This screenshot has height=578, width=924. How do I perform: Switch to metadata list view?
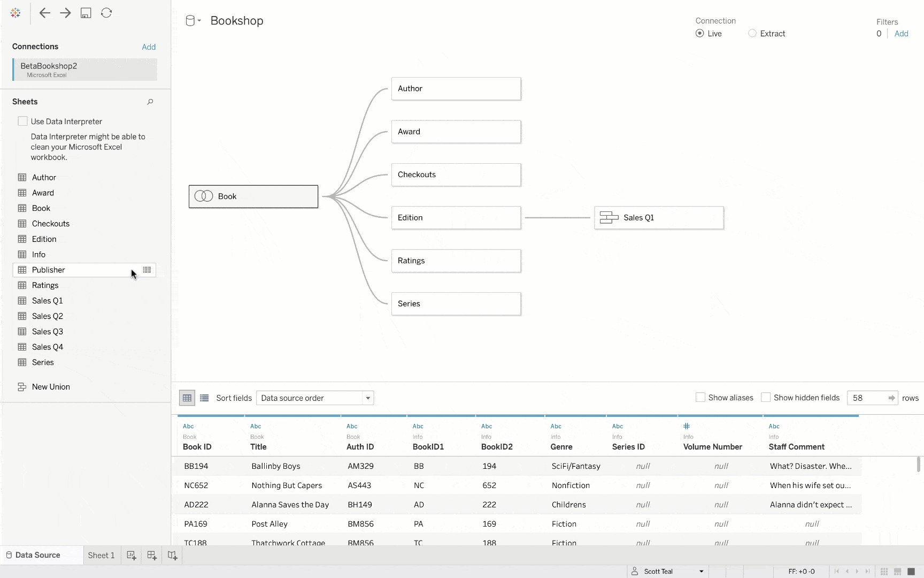click(x=204, y=398)
